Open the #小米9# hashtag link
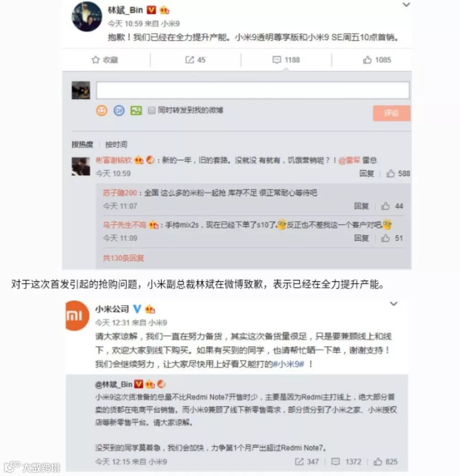This screenshot has width=460, height=476. 288,364
